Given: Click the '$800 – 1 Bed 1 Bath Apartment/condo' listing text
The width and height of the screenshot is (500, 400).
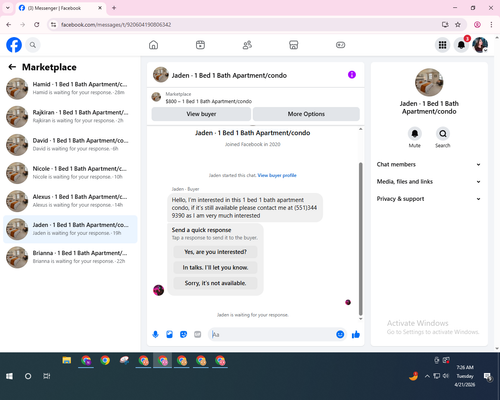Looking at the screenshot, I should point(209,101).
